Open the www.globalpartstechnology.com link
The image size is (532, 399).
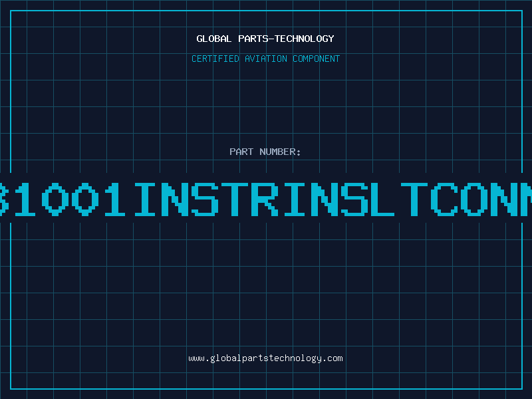265,358
